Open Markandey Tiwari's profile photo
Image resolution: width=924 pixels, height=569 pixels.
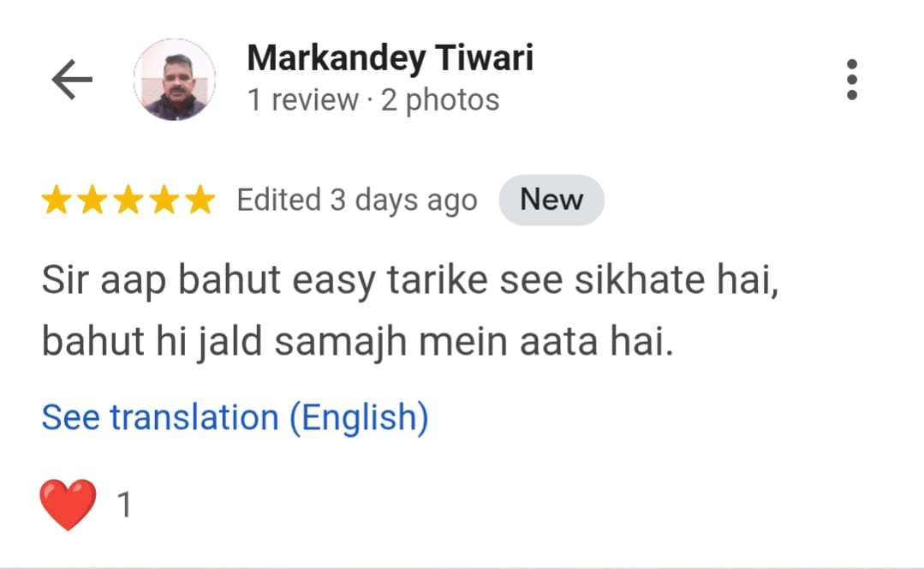[175, 80]
